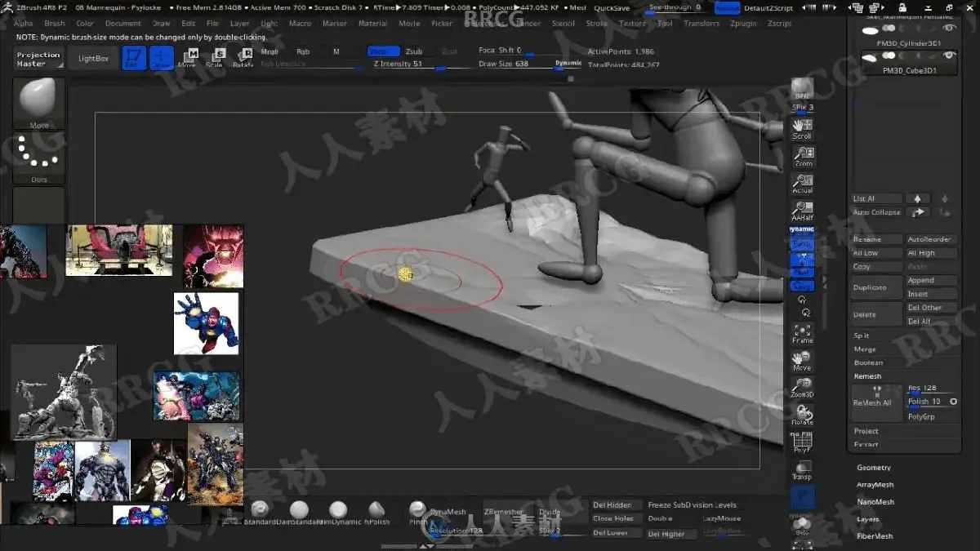Click the BPR render icon
Viewport: 980px width, 551px height.
[x=802, y=90]
